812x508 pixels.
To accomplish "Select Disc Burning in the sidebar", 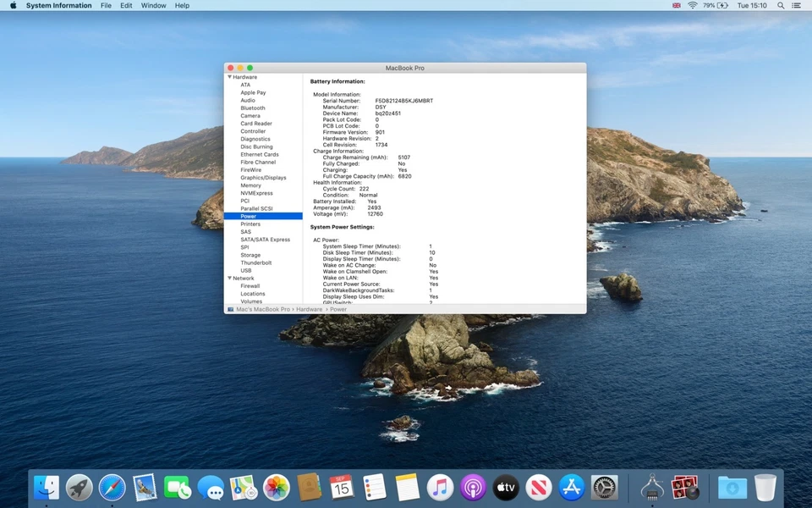I will click(256, 146).
